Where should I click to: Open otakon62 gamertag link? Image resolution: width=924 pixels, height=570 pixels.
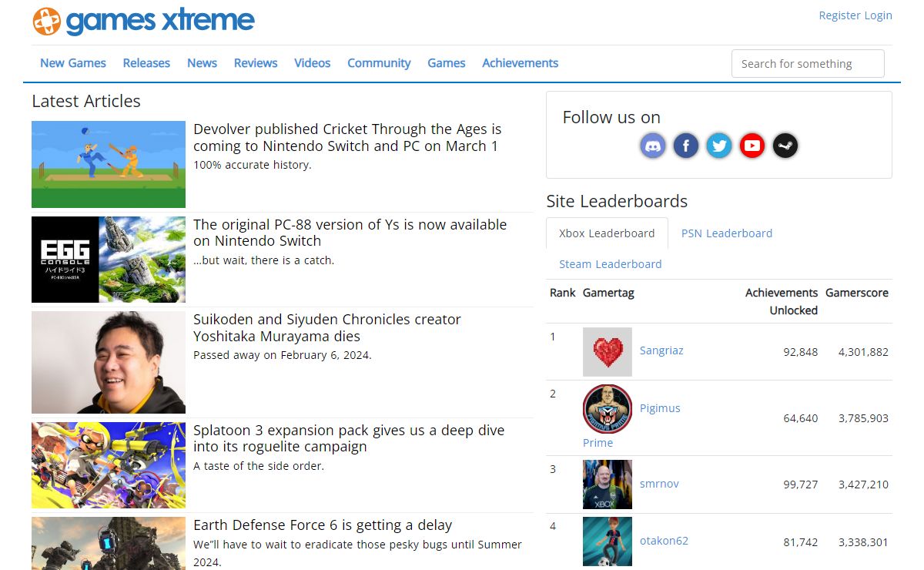pyautogui.click(x=664, y=541)
